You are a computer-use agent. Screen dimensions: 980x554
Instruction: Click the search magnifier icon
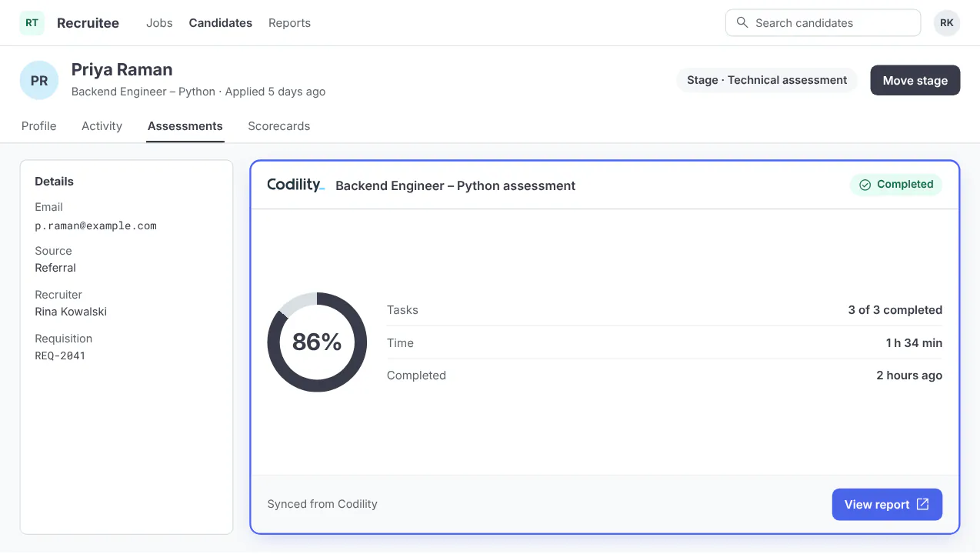tap(742, 22)
